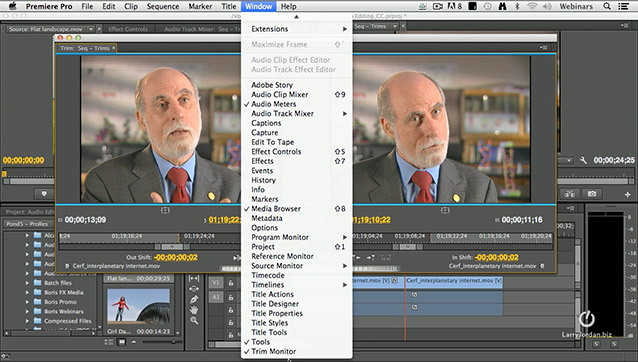
Task: Open macOS Spotlight search
Action: [x=607, y=6]
